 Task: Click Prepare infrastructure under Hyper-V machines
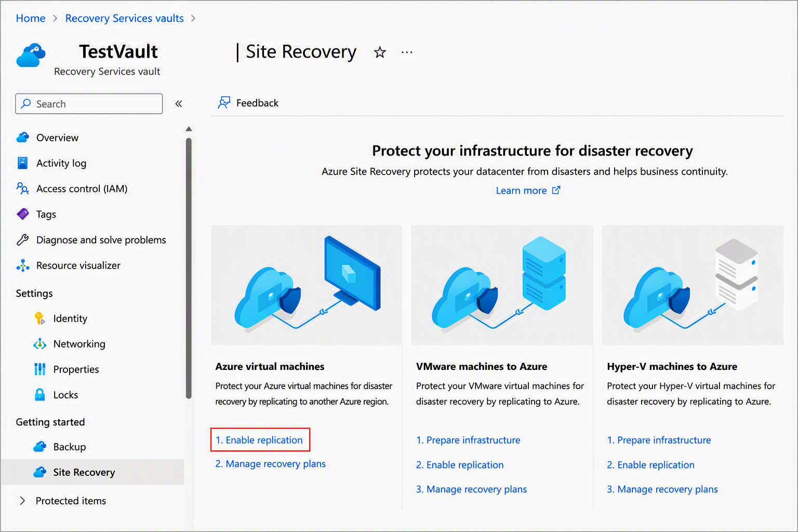pos(659,440)
